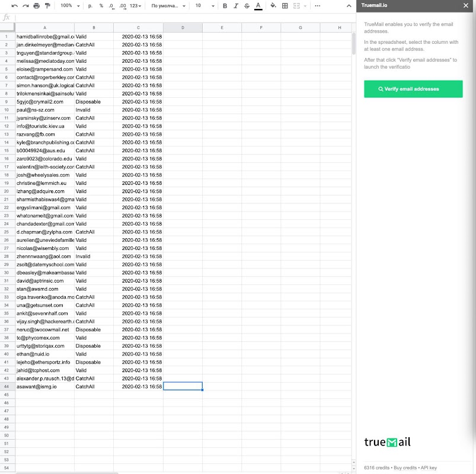Click the vertical scrollbar thumb
The height and width of the screenshot is (474, 476).
tap(354, 43)
